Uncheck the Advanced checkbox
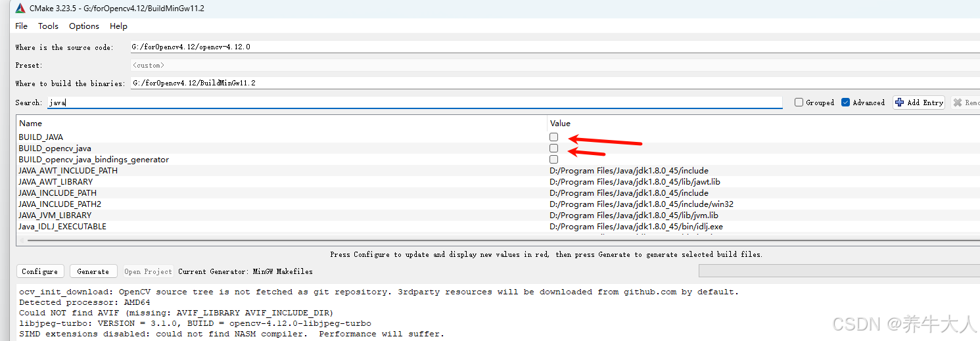The height and width of the screenshot is (341, 980). pos(845,102)
